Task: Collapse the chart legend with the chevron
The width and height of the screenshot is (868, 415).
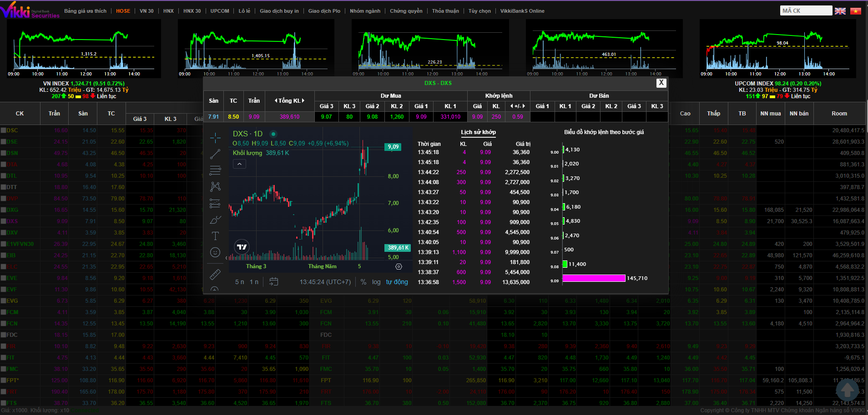Action: point(240,164)
